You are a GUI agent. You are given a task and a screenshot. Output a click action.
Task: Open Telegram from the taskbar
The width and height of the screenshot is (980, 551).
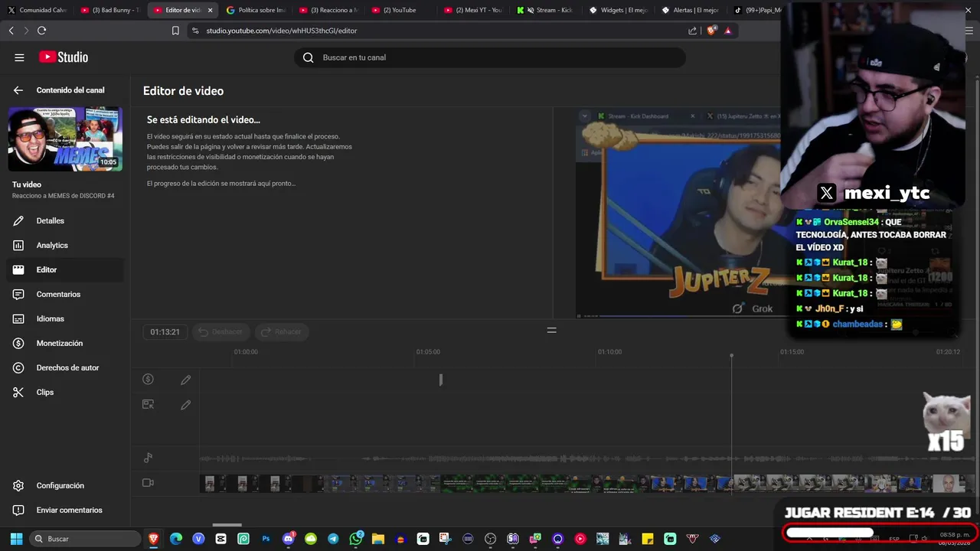click(x=333, y=539)
